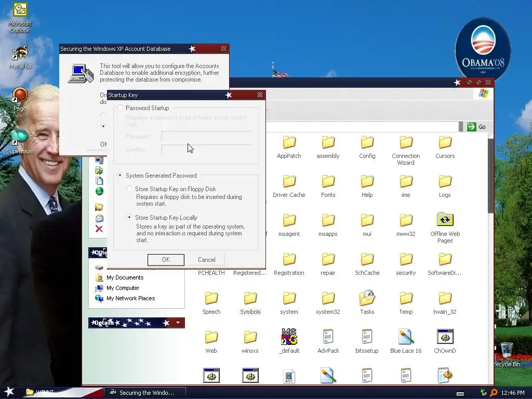Screen dimensions: 532x399
Task: Select the ChOwnD file icon
Action: 445,337
